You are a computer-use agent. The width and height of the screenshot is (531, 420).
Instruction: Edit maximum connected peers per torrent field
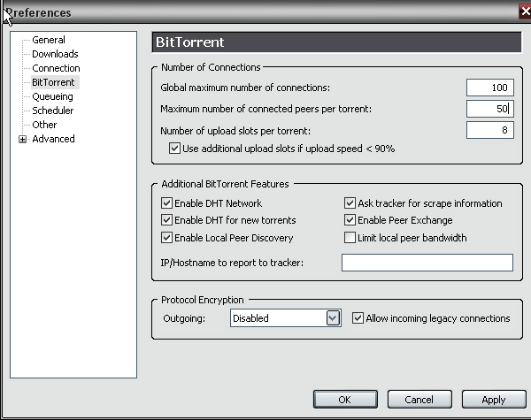(489, 109)
